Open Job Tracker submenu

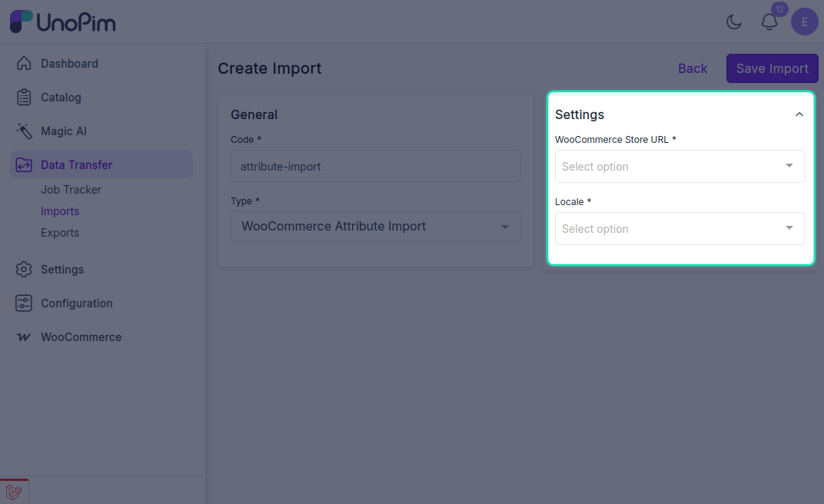(x=71, y=190)
